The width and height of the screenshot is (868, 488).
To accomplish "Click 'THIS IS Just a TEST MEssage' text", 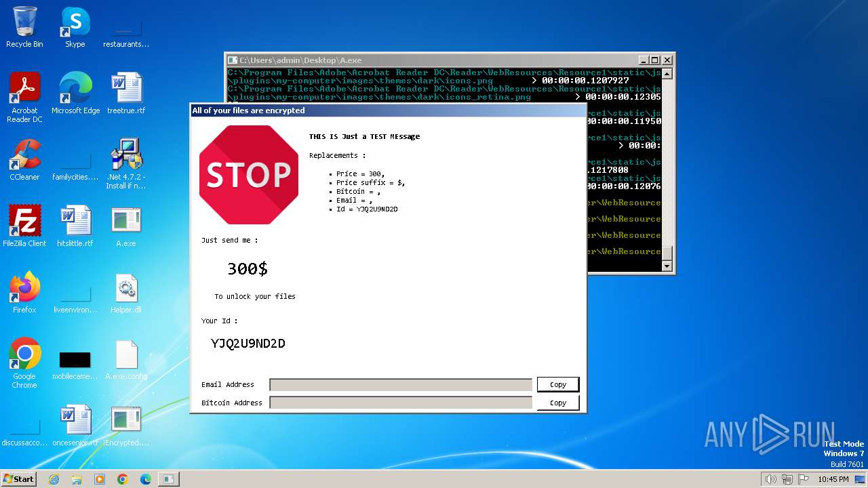I will point(365,136).
